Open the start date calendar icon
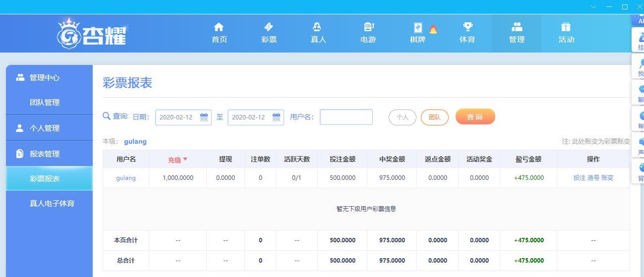This screenshot has height=277, width=644. [204, 117]
